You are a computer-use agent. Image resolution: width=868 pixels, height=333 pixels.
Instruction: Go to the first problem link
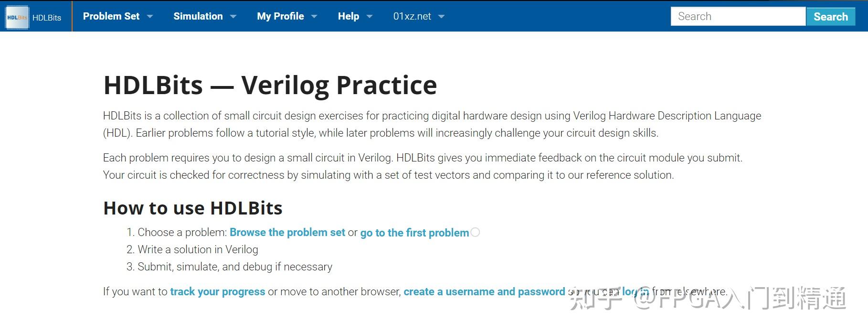click(x=414, y=233)
